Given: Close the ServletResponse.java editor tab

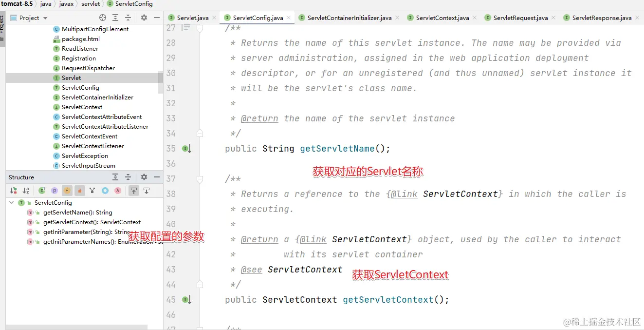Looking at the screenshot, I should point(637,18).
